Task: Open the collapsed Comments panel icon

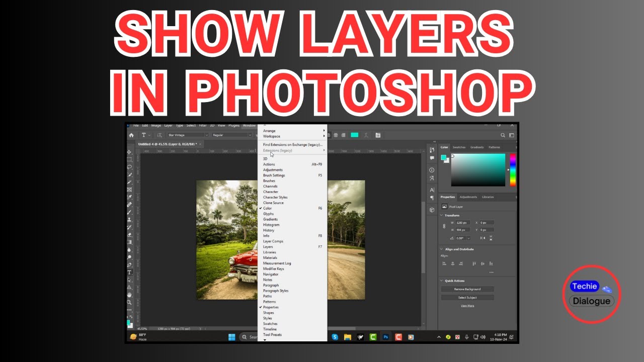Action: 432,158
